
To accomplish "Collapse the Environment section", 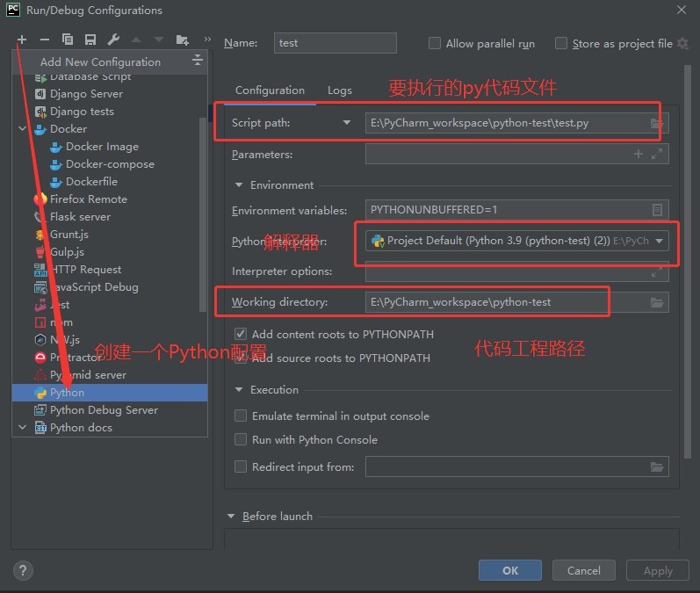I will (239, 184).
